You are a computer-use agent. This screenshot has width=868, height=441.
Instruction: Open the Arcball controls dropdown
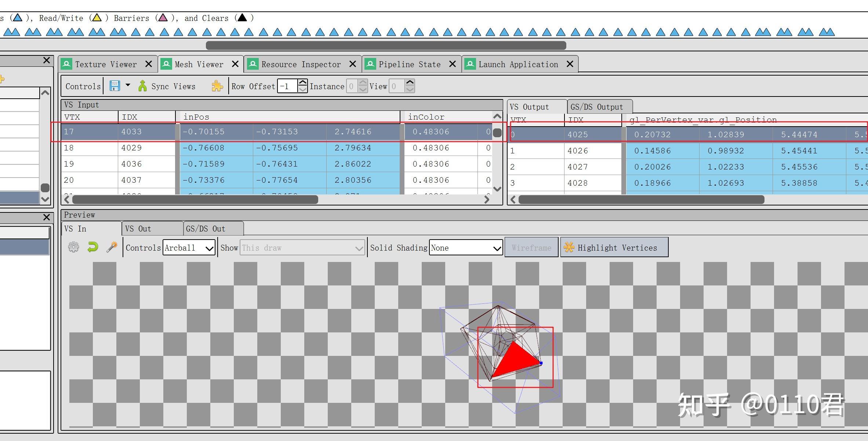[x=189, y=248]
